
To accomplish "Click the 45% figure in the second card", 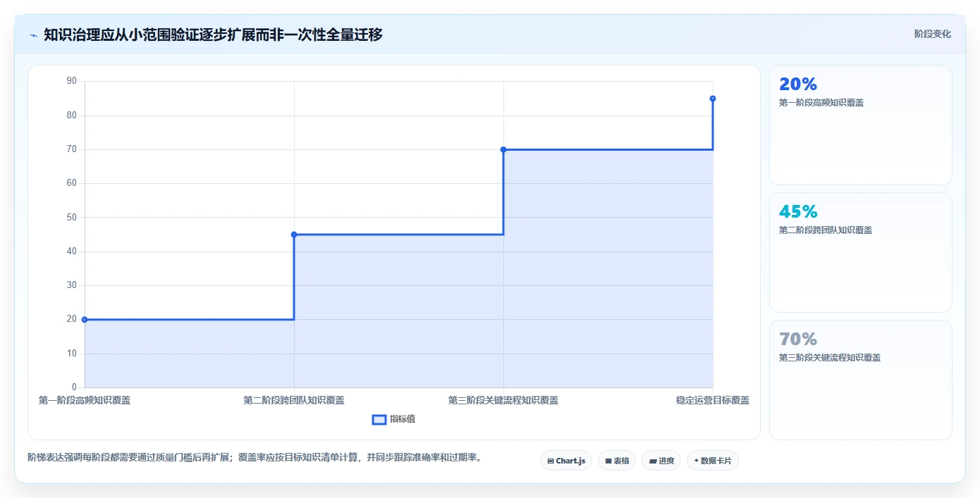I will [x=798, y=212].
